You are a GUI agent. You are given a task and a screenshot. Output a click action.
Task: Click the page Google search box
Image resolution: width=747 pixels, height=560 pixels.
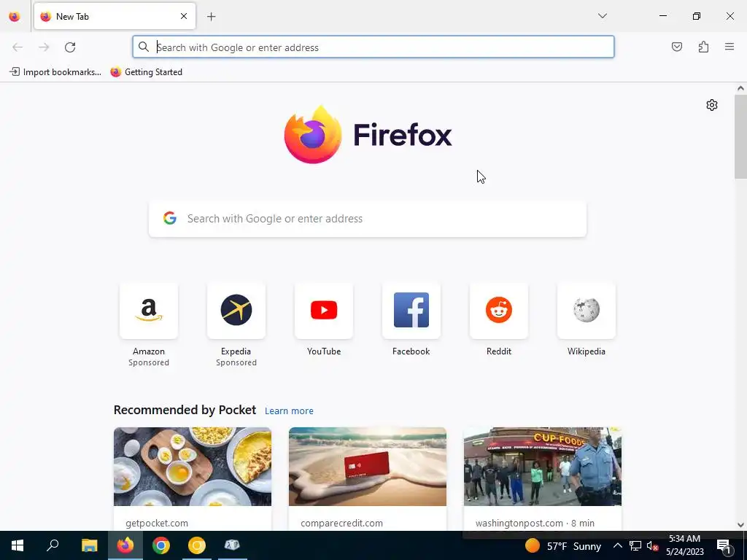coord(368,219)
